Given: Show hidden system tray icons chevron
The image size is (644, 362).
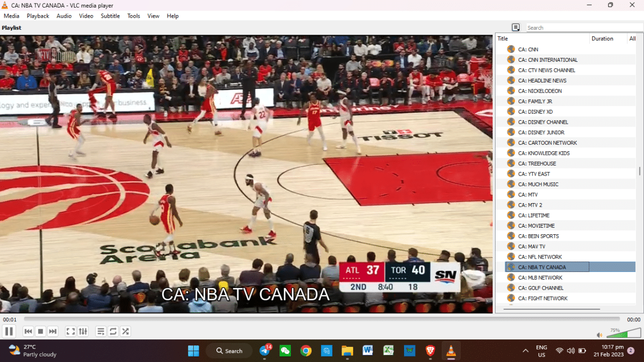Looking at the screenshot, I should (525, 351).
